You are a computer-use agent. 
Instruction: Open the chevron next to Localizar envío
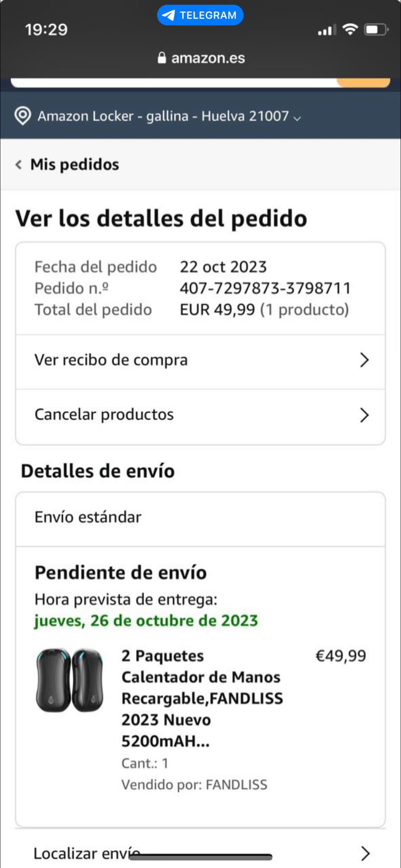(x=365, y=854)
